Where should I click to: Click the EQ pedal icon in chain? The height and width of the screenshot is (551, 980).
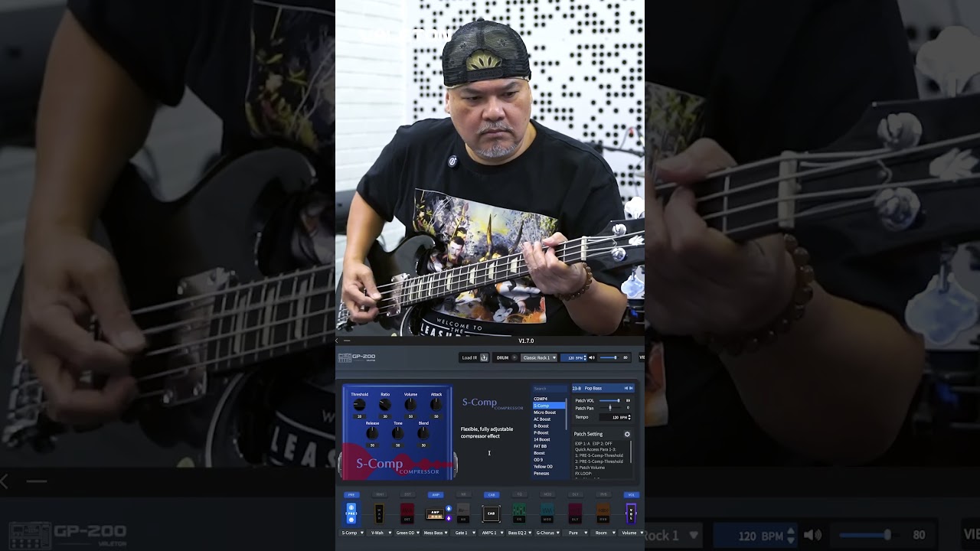coord(519,514)
